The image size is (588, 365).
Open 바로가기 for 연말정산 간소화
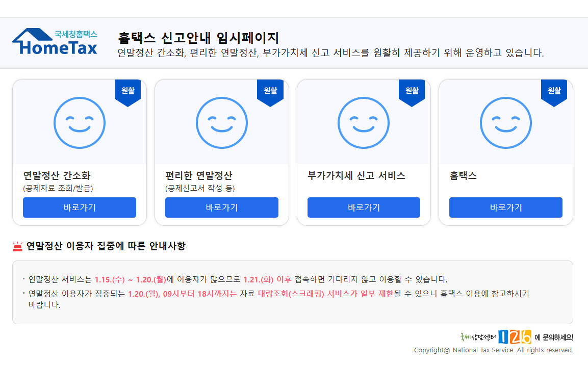(80, 207)
